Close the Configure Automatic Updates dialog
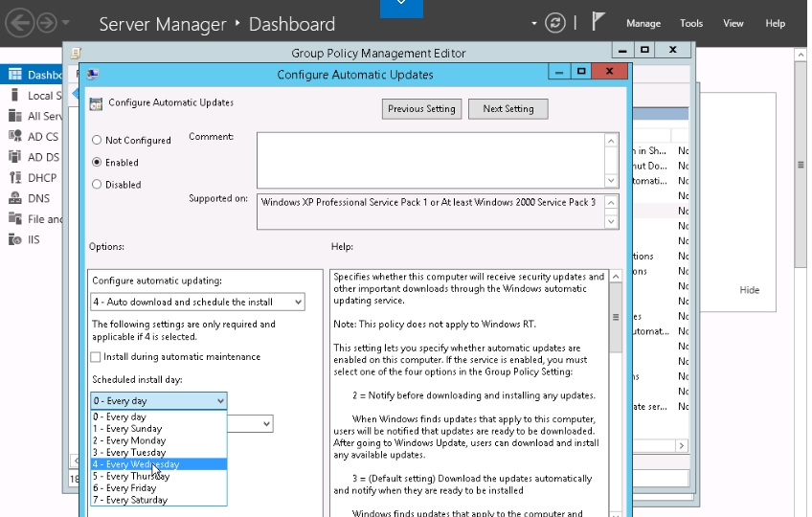 tap(610, 72)
